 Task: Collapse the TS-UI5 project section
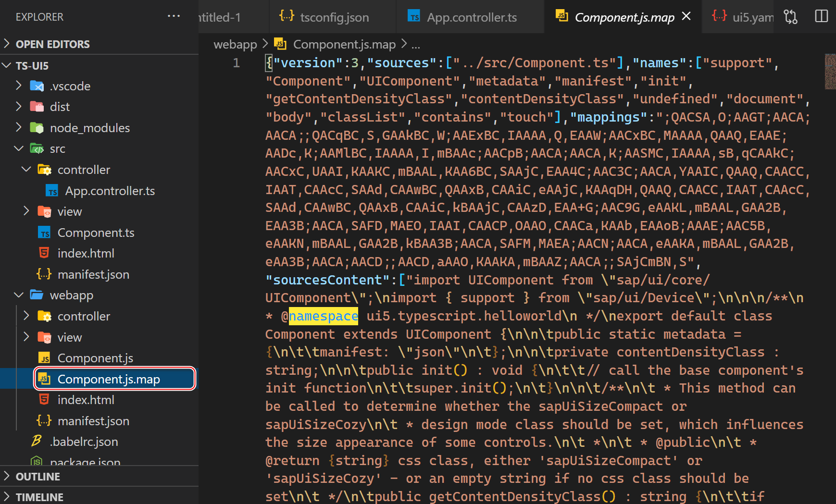point(99,65)
